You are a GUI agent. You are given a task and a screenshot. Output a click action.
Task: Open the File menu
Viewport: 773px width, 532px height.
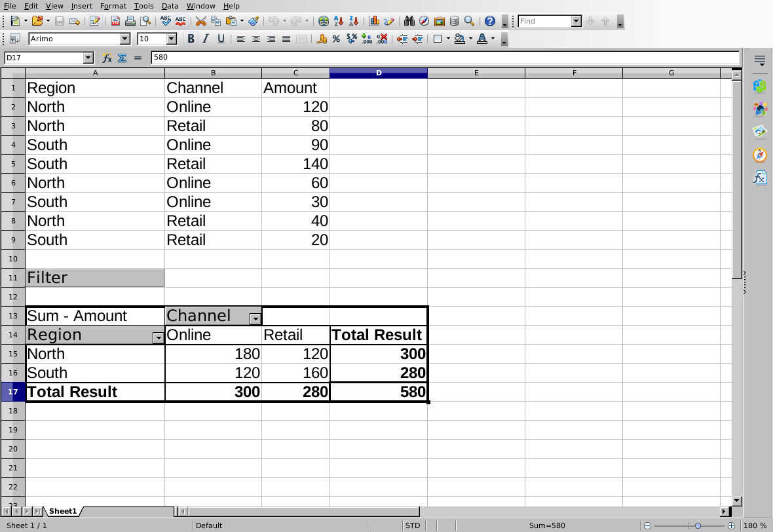(x=10, y=6)
